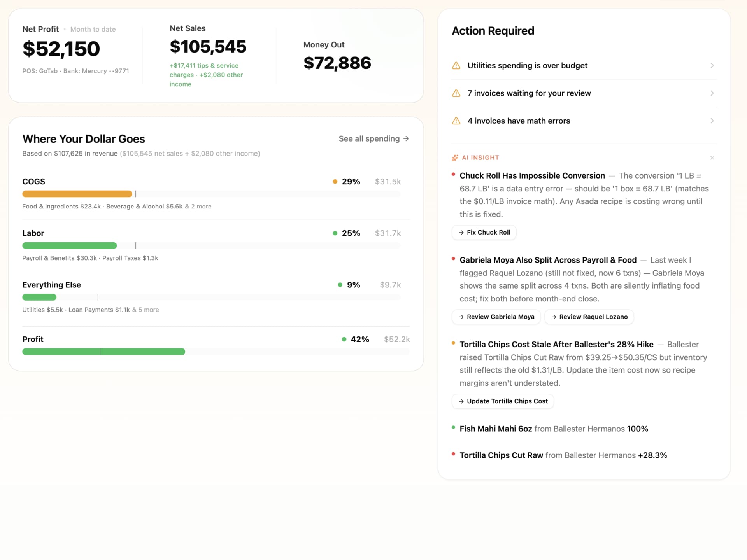Click the arrow icon inside Fix Chuck Roll button
The width and height of the screenshot is (747, 560).
461,232
